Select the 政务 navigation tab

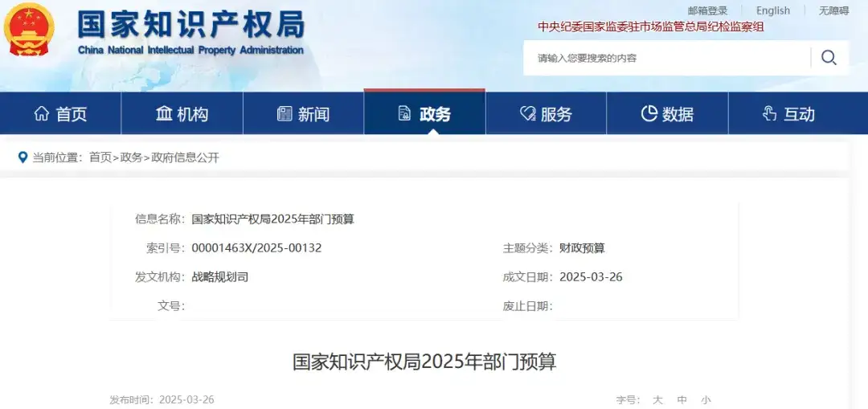424,113
